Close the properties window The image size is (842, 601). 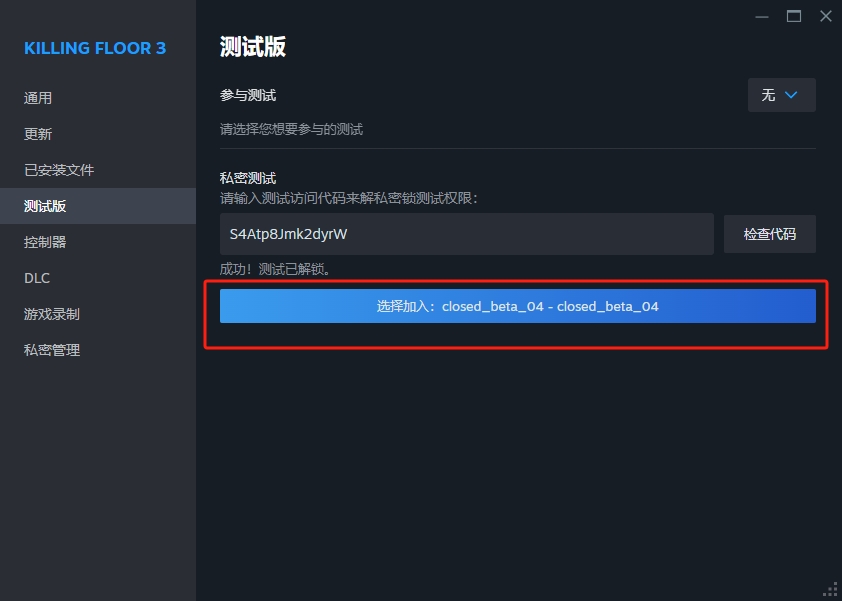826,17
